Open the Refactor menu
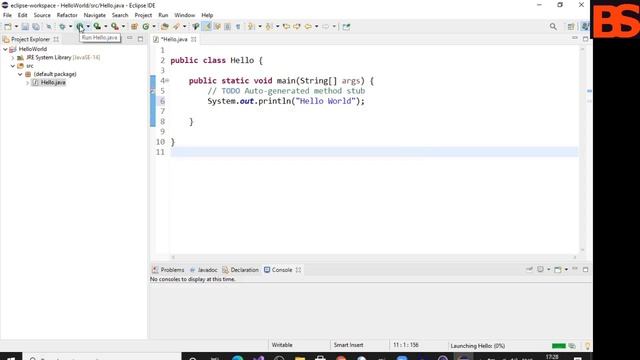The height and width of the screenshot is (360, 640). coord(67,15)
